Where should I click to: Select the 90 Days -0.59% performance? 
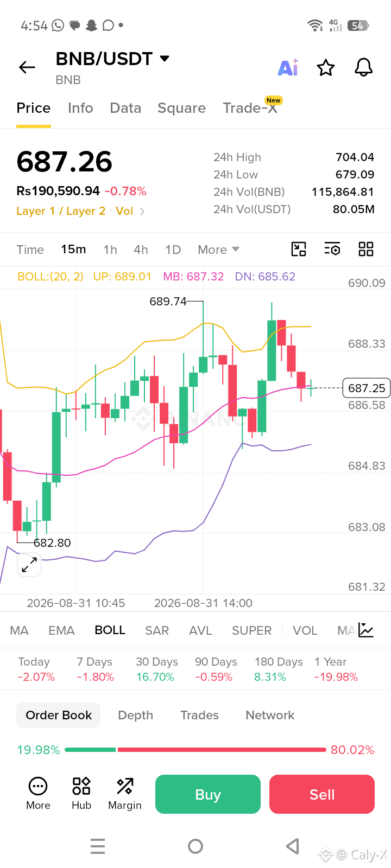coord(216,669)
